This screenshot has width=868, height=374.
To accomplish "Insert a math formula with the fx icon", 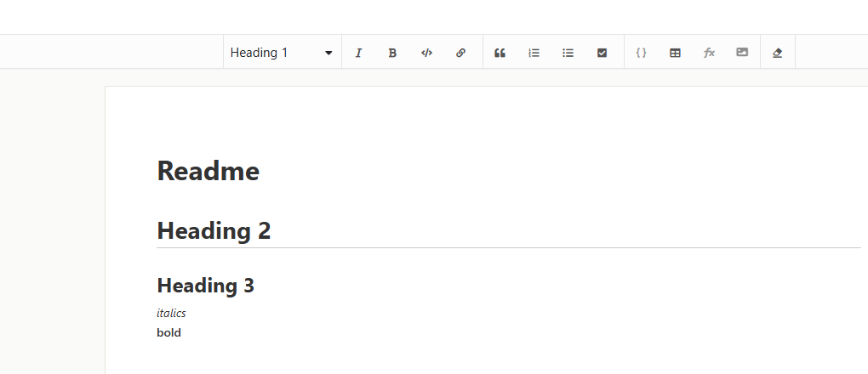I will pyautogui.click(x=709, y=53).
